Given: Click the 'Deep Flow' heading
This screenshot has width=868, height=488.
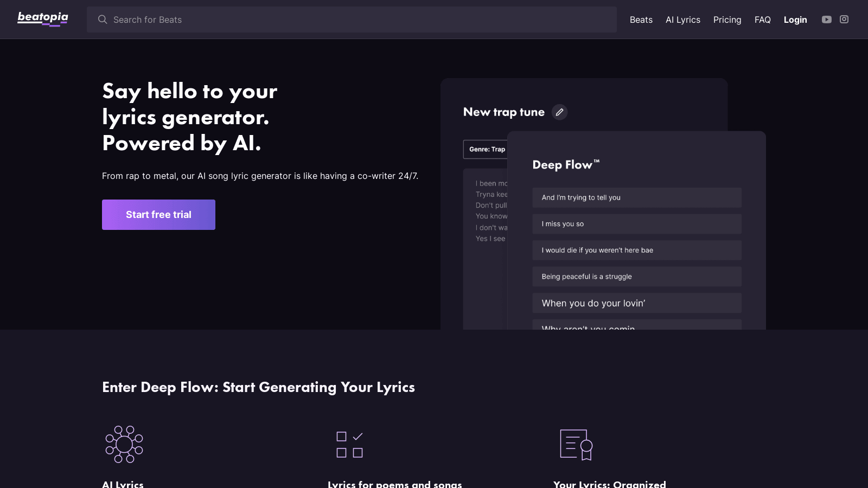Looking at the screenshot, I should (x=566, y=165).
